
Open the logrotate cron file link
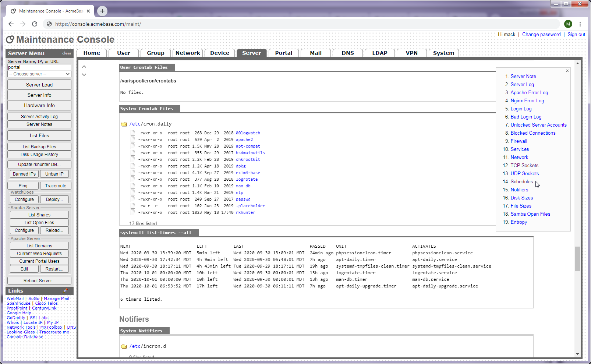(247, 179)
